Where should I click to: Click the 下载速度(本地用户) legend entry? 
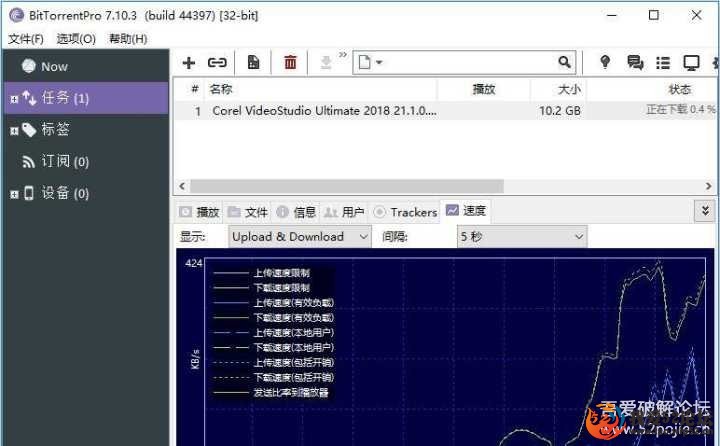click(294, 348)
